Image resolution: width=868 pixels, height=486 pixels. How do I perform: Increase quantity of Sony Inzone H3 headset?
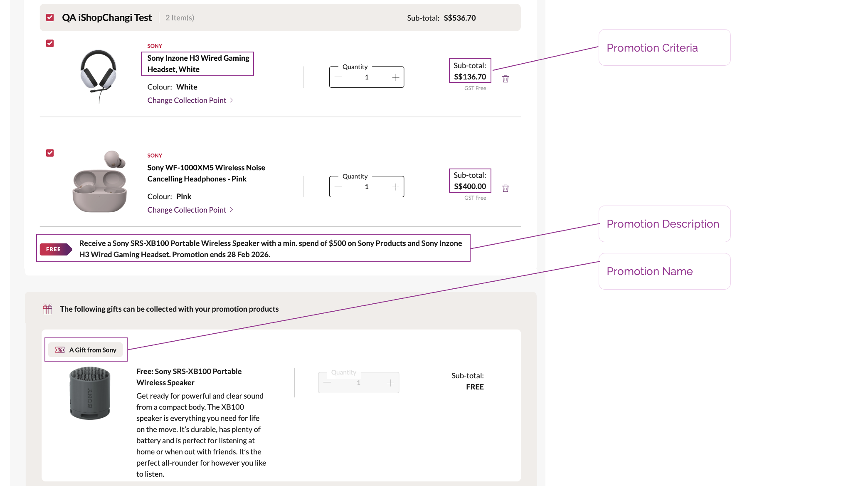(x=395, y=77)
